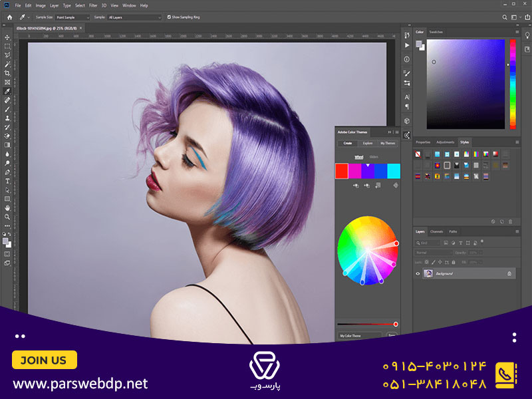Open the Sample Size dropdown
Screen dimensions: 532x399
point(72,17)
